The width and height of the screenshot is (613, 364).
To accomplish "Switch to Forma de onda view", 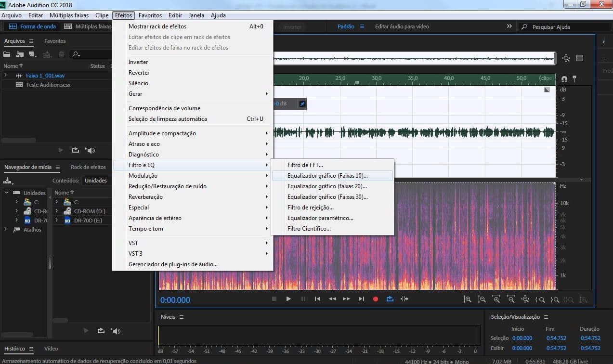I will pos(32,26).
